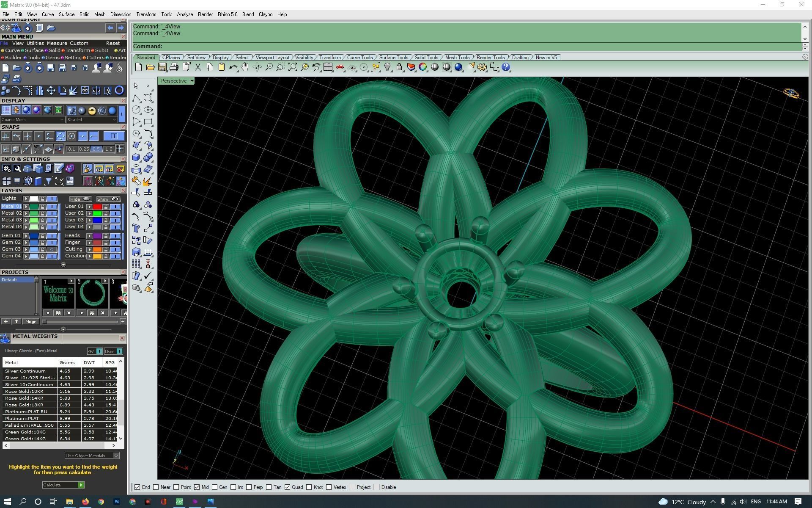This screenshot has width=812, height=508.
Task: Open the Perspective viewport dropdown arrow
Action: click(x=192, y=81)
